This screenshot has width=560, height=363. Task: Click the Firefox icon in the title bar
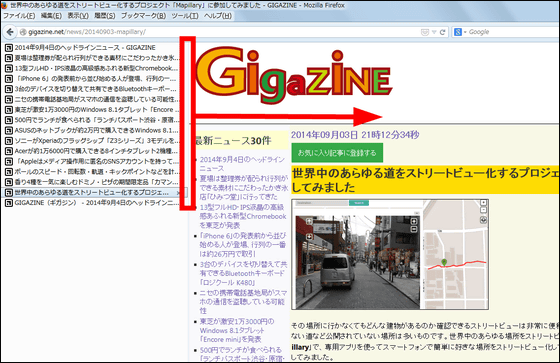4,5
